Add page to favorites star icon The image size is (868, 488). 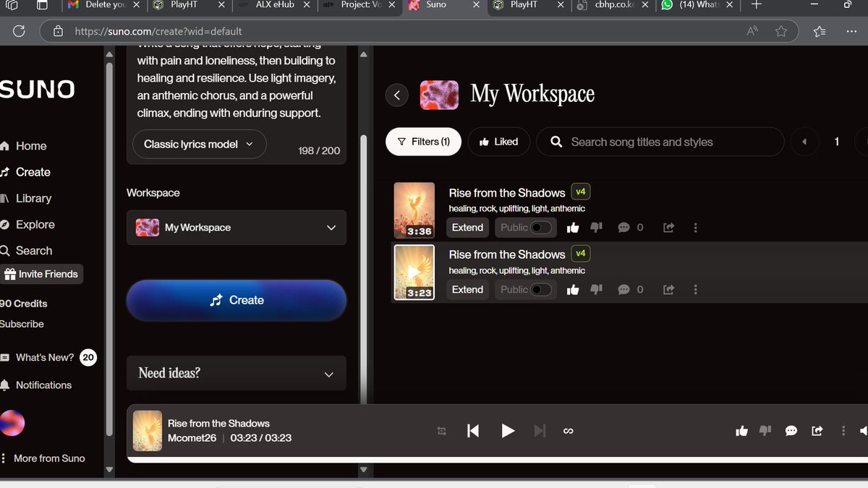[781, 31]
